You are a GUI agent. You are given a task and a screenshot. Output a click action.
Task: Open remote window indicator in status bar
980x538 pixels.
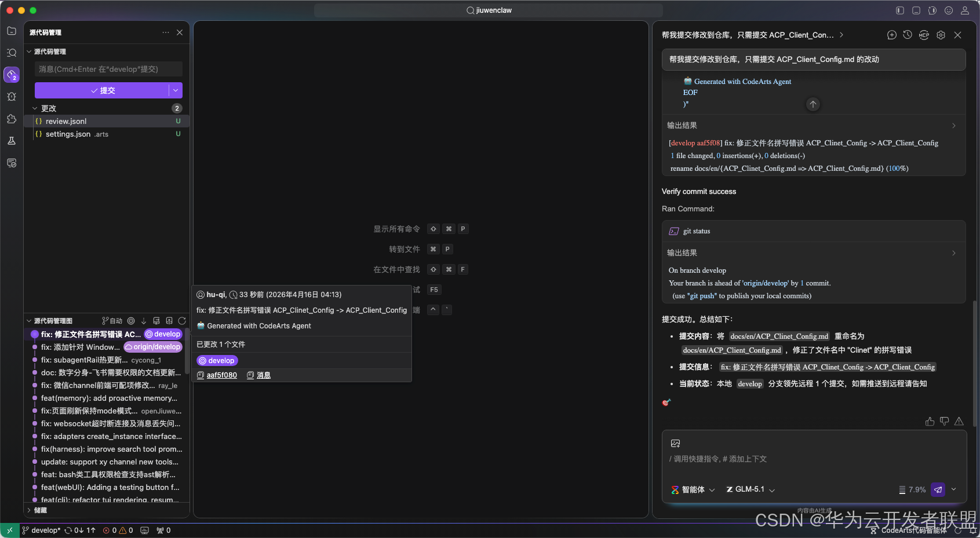coord(10,530)
